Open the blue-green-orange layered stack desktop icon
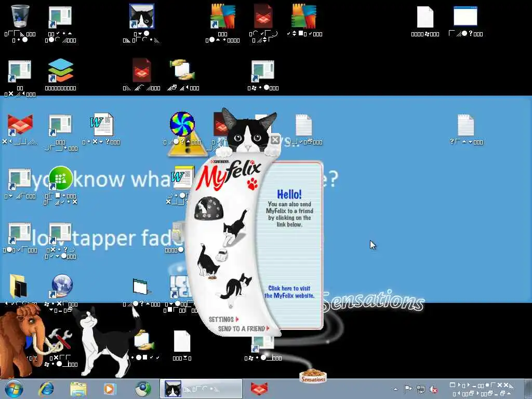 click(x=60, y=70)
